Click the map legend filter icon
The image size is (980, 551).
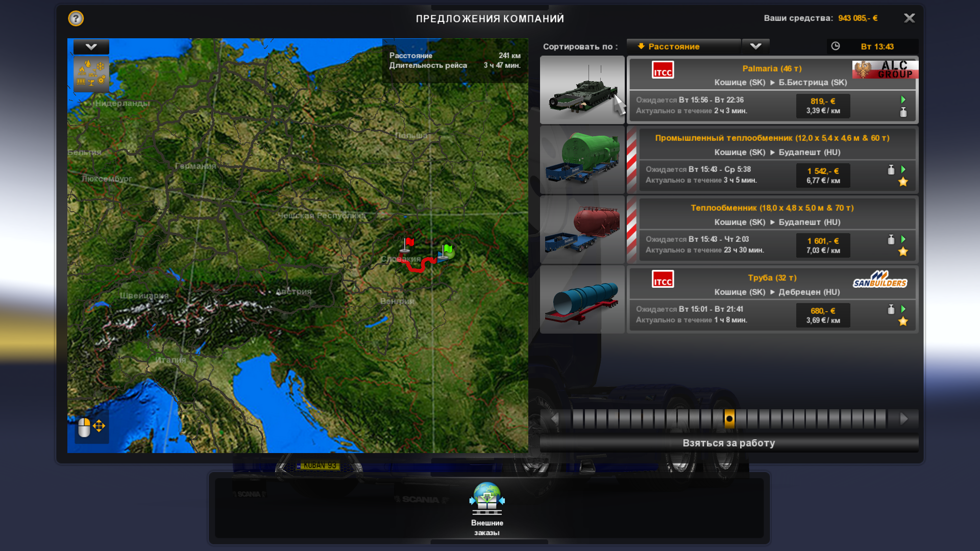tap(91, 73)
